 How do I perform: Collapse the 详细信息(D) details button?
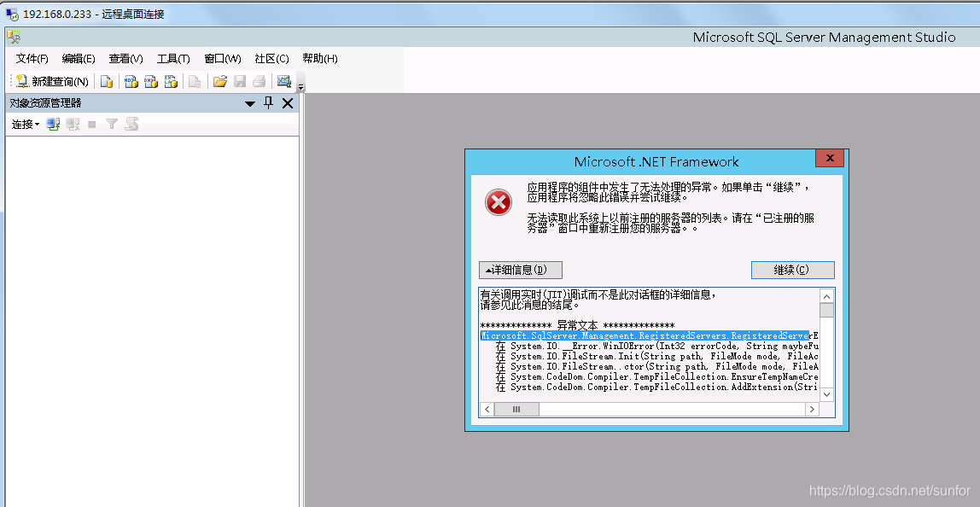pos(521,270)
